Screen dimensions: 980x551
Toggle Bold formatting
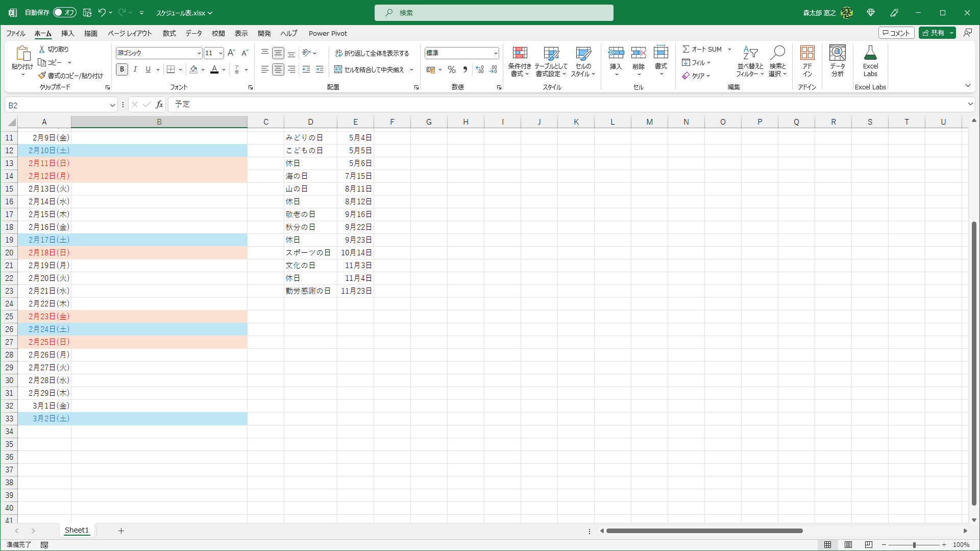(x=122, y=69)
